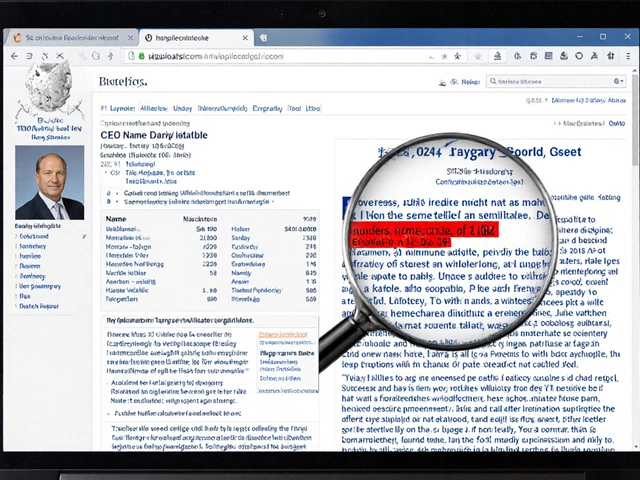Open the 'Allileolay' page tab

click(154, 109)
